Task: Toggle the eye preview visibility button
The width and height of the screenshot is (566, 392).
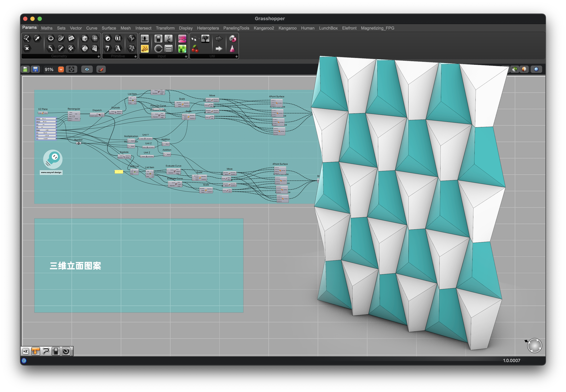Action: (87, 69)
